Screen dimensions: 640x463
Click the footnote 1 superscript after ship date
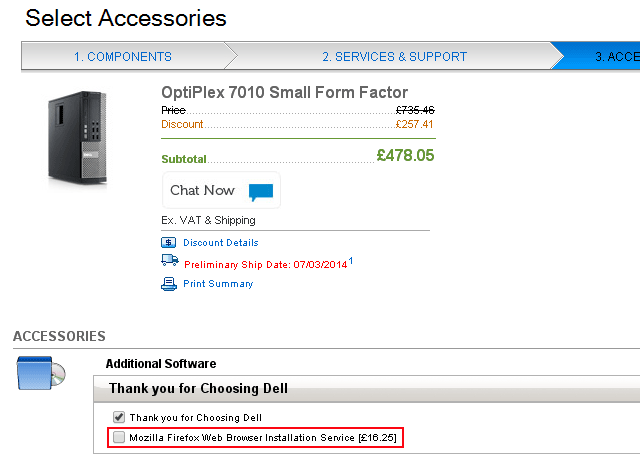pyautogui.click(x=351, y=261)
